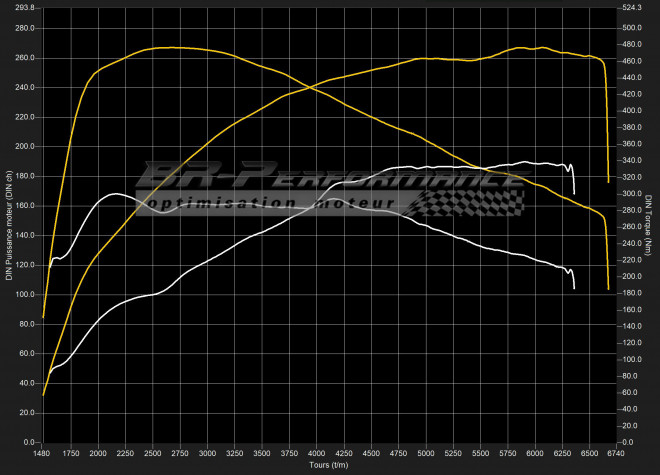Click the 'Tours (t/m)' x-axis title
This screenshot has height=475, width=660.
click(325, 465)
